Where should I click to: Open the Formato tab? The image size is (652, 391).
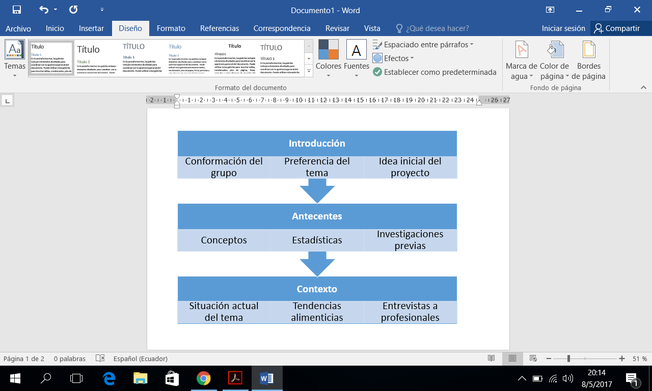171,28
